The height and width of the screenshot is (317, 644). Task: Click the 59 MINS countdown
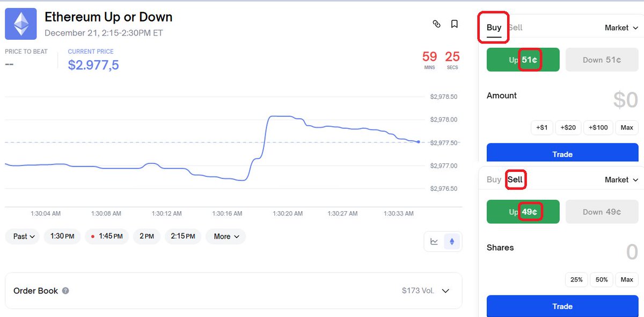point(429,60)
